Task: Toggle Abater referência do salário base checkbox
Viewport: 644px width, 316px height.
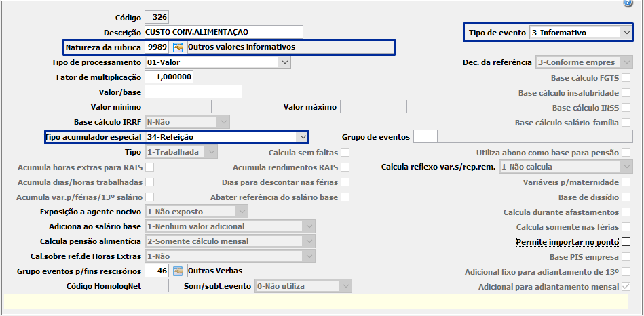Action: (345, 197)
